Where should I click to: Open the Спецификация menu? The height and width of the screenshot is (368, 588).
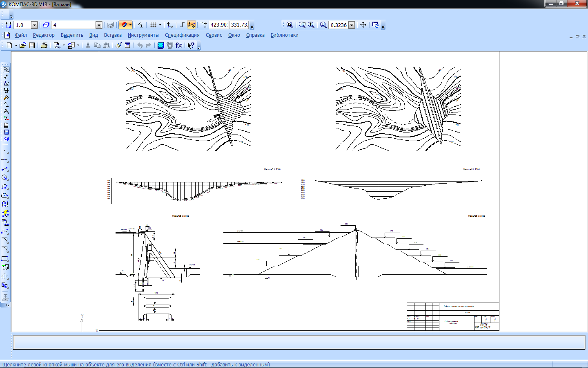[182, 35]
